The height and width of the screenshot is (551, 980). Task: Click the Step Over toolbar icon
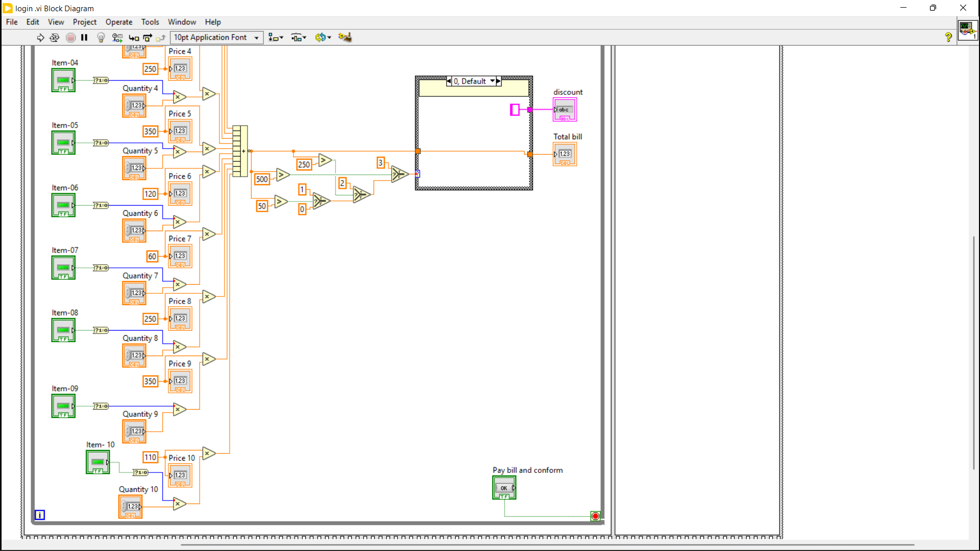point(147,37)
